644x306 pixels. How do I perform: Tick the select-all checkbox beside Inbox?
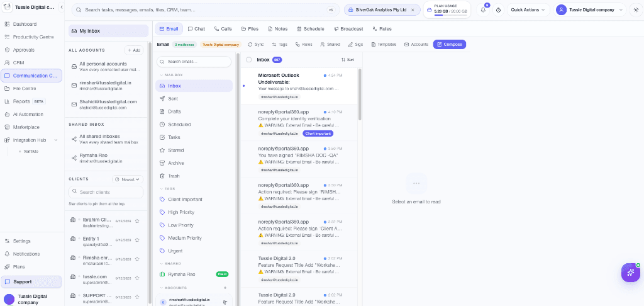point(249,60)
